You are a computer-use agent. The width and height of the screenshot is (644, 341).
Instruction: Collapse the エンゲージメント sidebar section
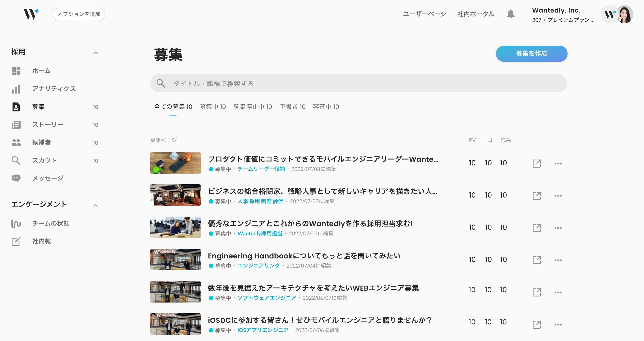(x=95, y=205)
